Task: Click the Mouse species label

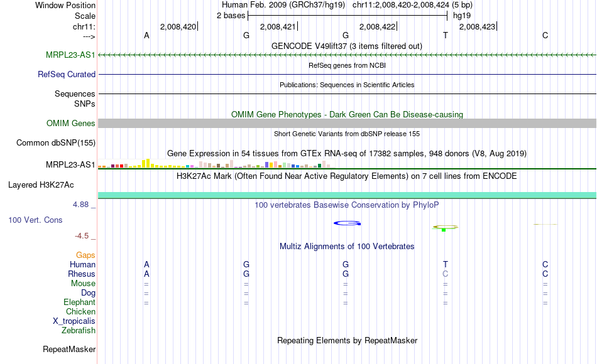Action: (x=83, y=284)
